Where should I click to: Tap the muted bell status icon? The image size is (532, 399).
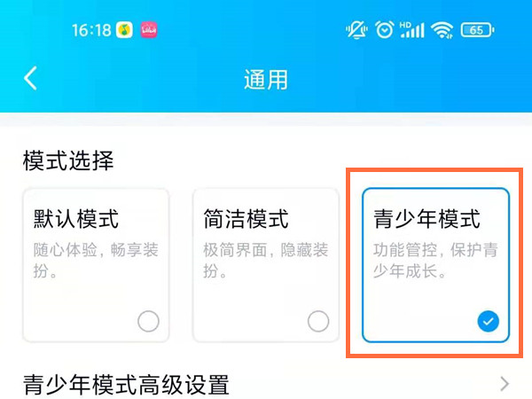pyautogui.click(x=356, y=30)
